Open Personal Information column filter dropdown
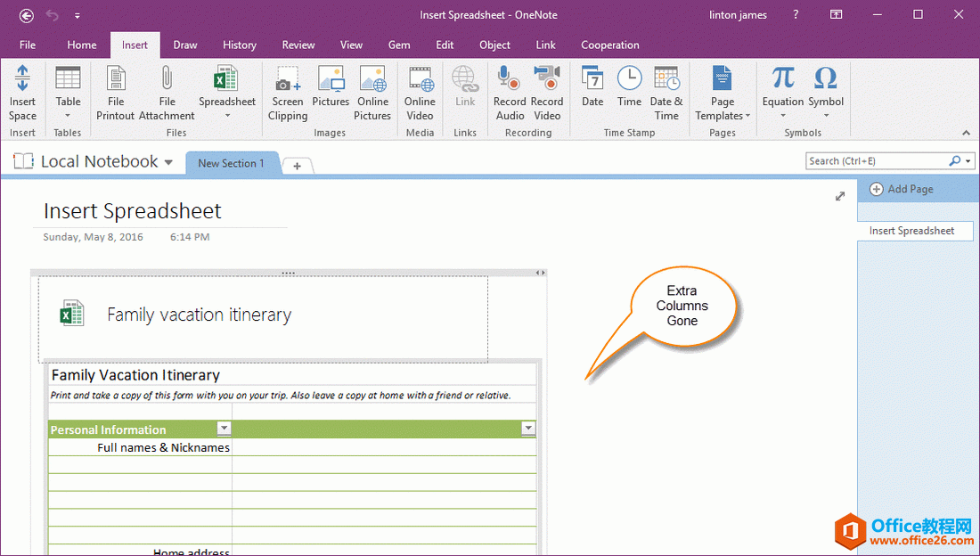Viewport: 980px width, 556px height. pos(225,429)
